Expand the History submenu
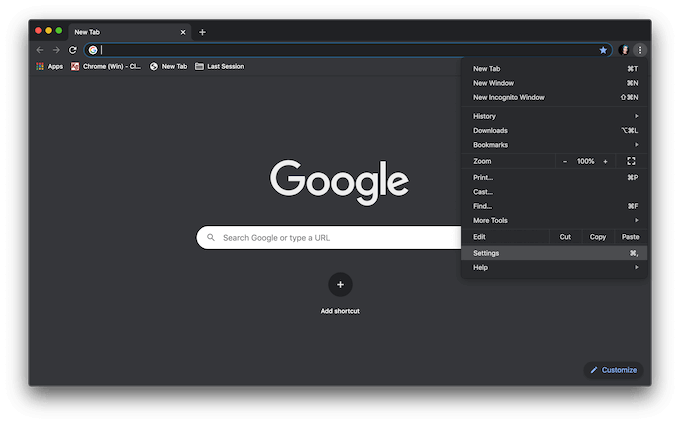Viewport: 680px width, 424px height. pos(554,116)
